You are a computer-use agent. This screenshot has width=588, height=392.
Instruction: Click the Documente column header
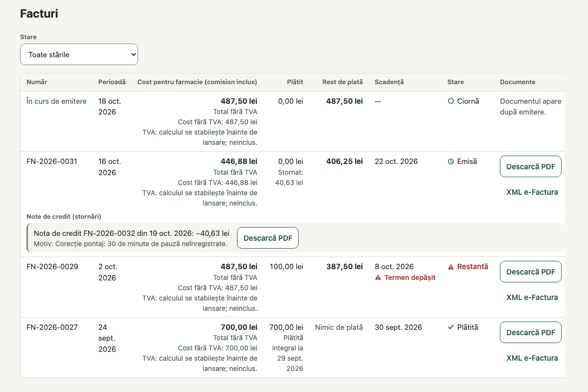[517, 82]
